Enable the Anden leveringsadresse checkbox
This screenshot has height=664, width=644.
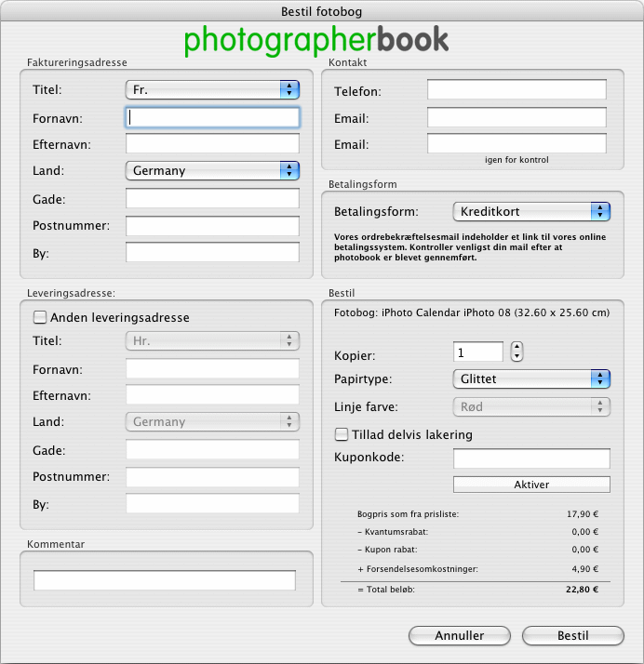[40, 317]
